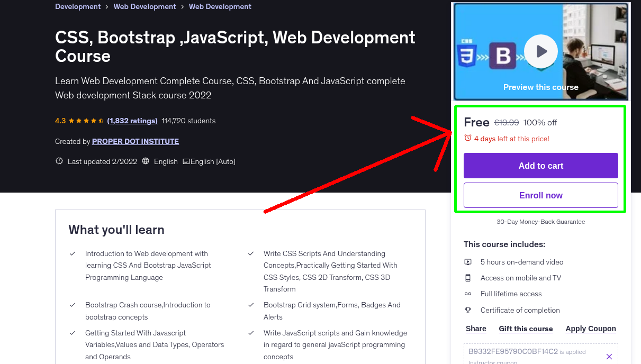The width and height of the screenshot is (641, 364).
Task: Click the Add to cart button
Action: point(541,166)
